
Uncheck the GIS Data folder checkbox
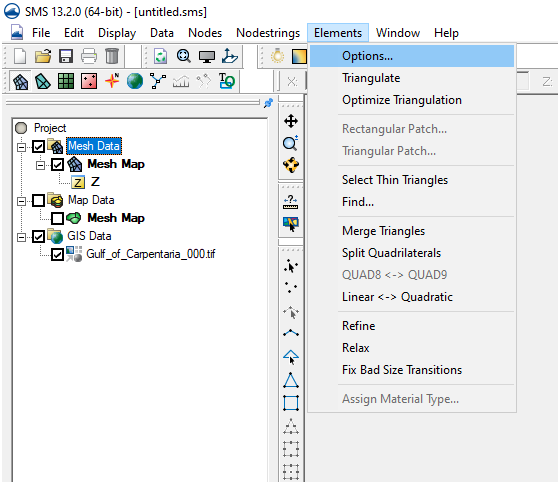(38, 236)
